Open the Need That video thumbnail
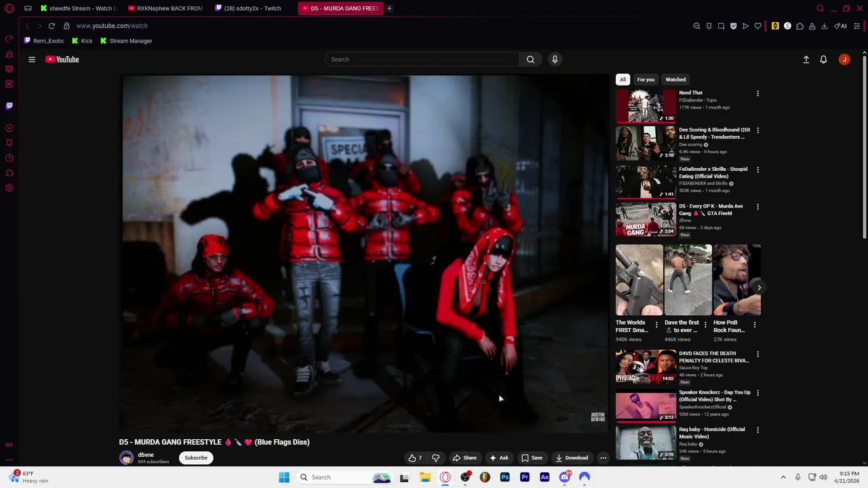Image resolution: width=868 pixels, height=488 pixels. [646, 106]
